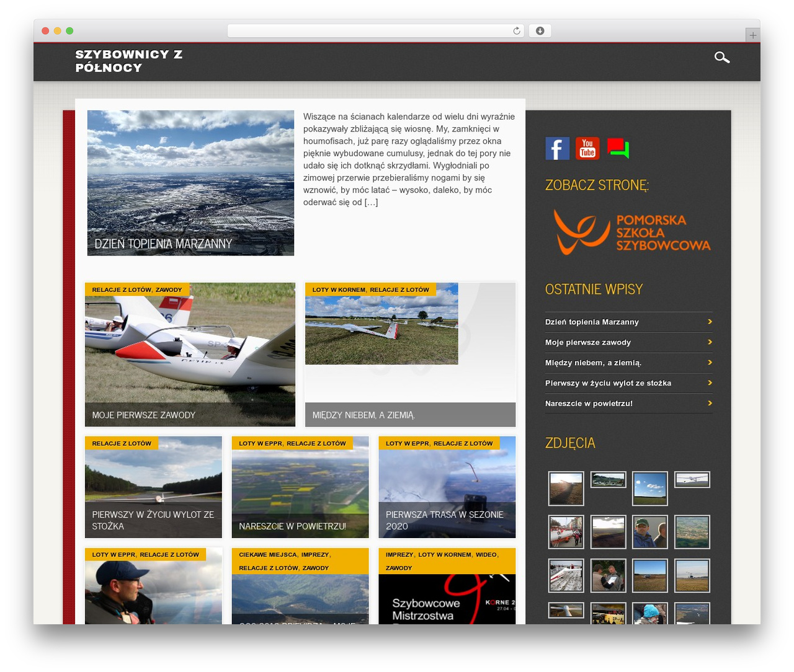Viewport: 794px width, 672px height.
Task: Select Relacje z lotów tag on Pierwsza trasa card
Action: (x=463, y=443)
